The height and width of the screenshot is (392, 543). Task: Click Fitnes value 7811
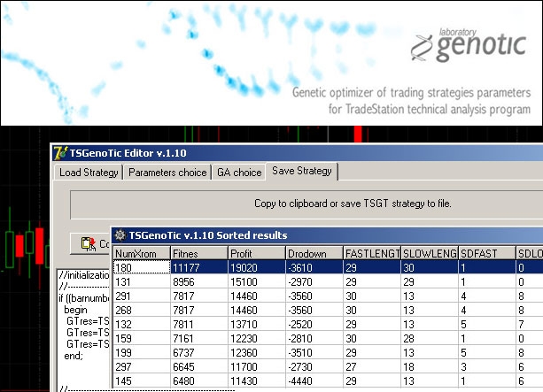tap(183, 325)
